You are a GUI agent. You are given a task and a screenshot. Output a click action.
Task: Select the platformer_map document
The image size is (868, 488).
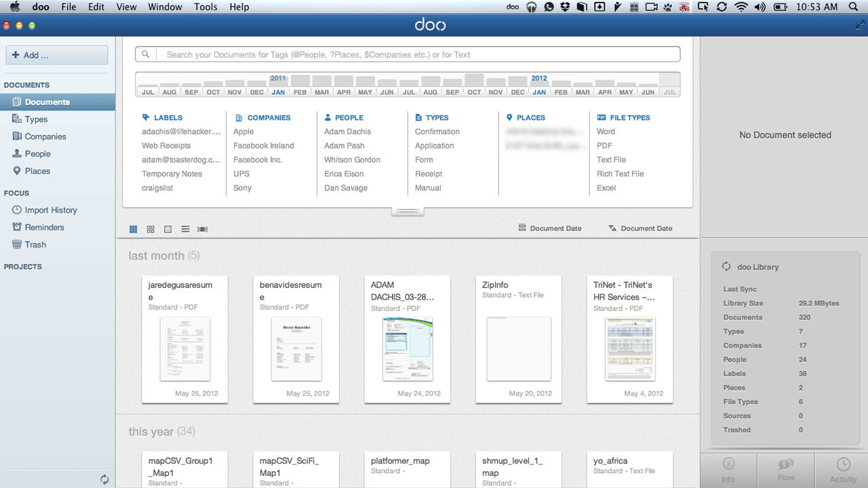(x=408, y=470)
